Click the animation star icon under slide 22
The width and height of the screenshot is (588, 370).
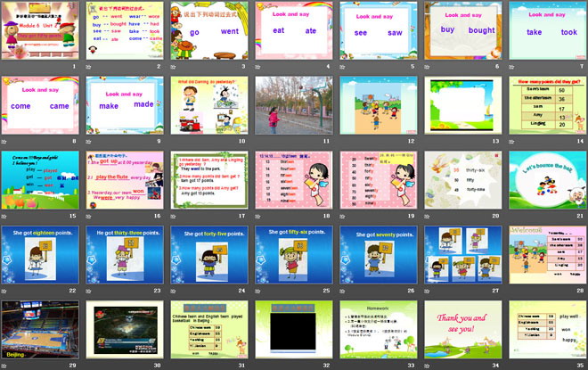coord(4,291)
